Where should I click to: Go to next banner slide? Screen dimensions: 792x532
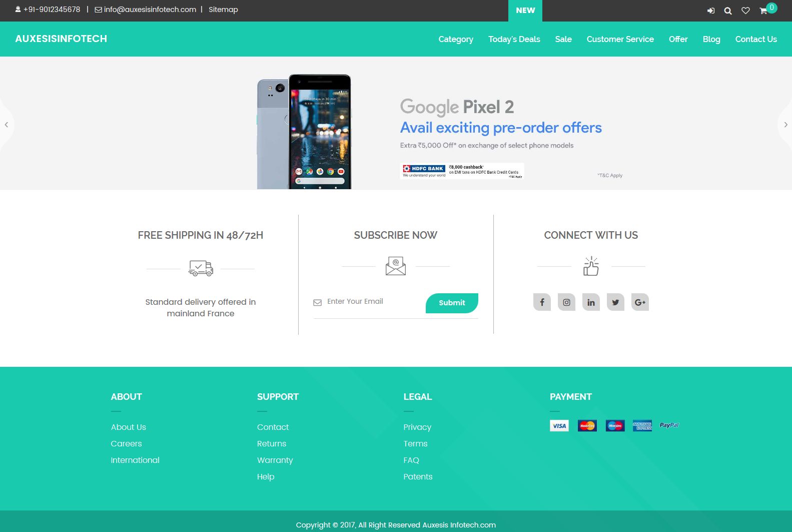[785, 125]
